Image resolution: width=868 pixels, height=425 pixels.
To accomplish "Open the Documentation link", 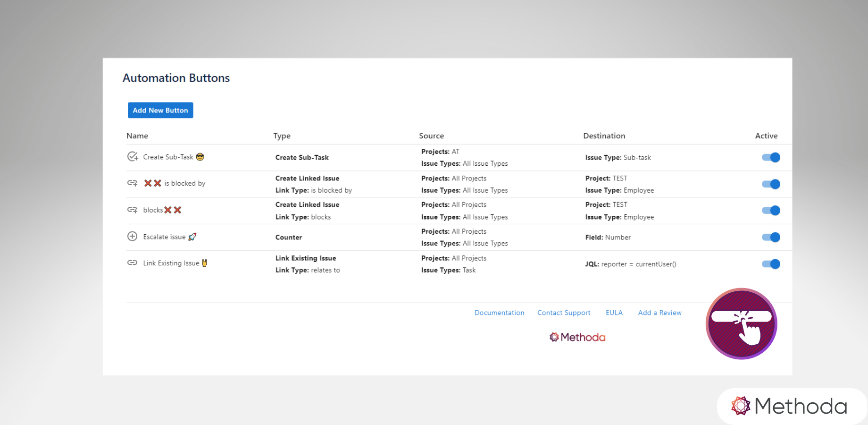I will (x=499, y=313).
